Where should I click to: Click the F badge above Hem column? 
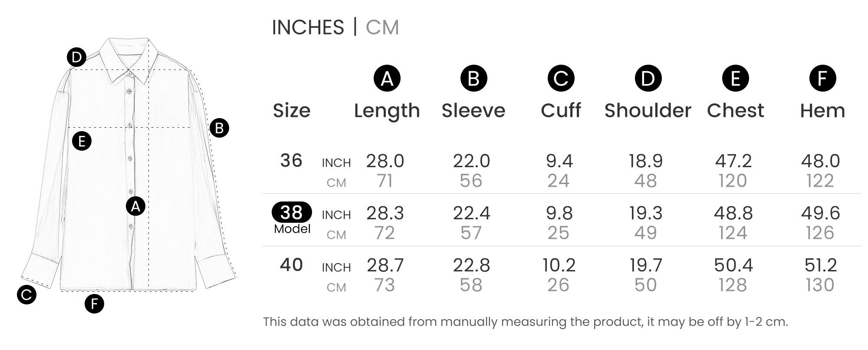click(822, 79)
